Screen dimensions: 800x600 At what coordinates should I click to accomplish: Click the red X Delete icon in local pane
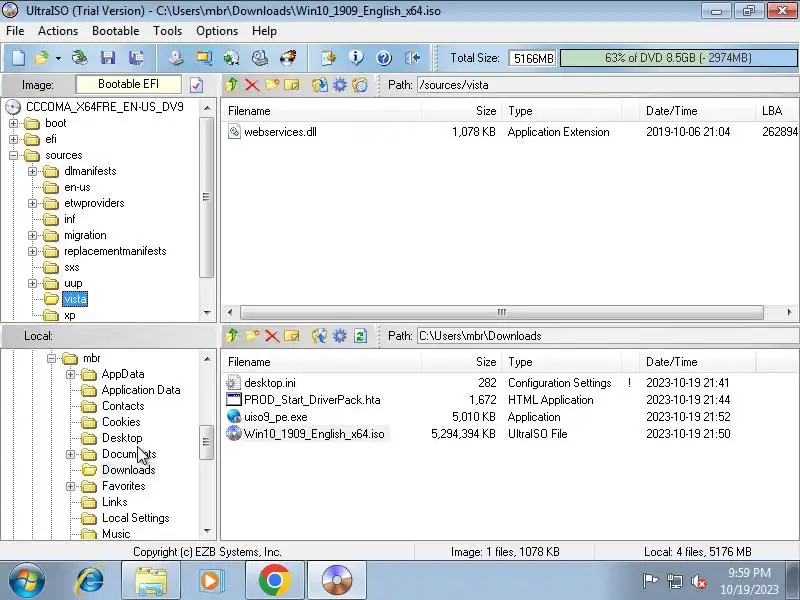272,336
